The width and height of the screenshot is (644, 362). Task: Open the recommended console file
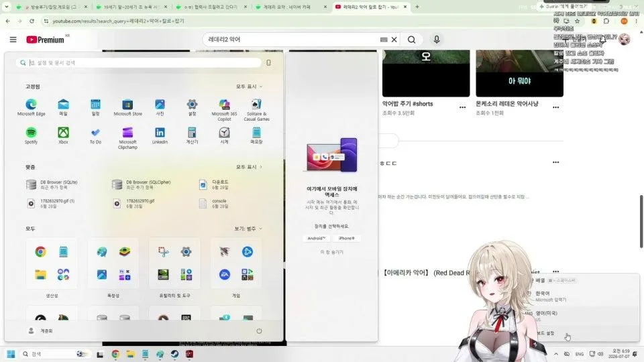(213, 204)
